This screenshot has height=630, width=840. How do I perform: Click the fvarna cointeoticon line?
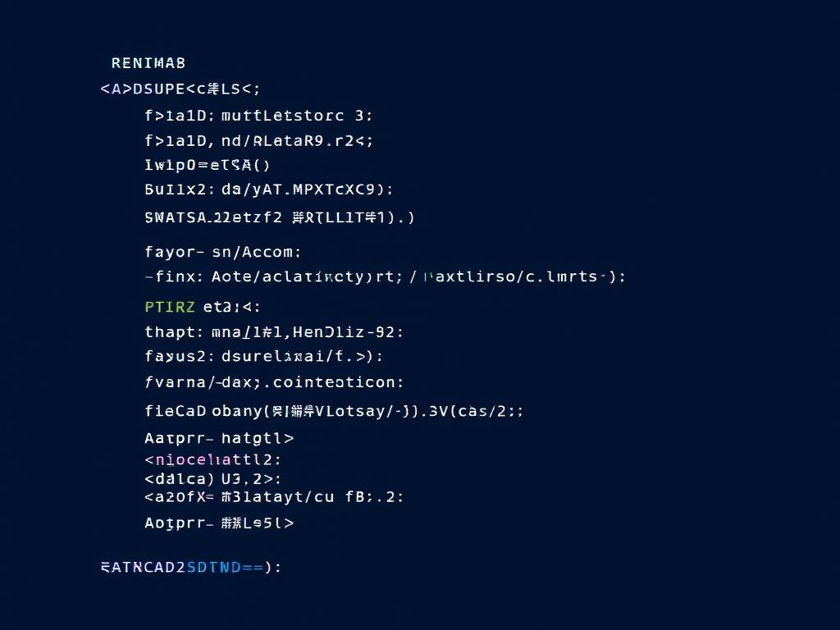(x=274, y=382)
